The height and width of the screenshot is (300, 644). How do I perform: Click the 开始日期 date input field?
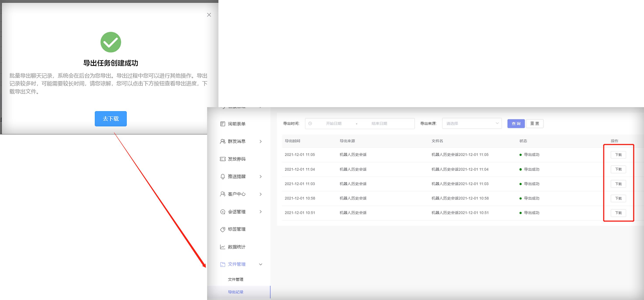pyautogui.click(x=334, y=123)
